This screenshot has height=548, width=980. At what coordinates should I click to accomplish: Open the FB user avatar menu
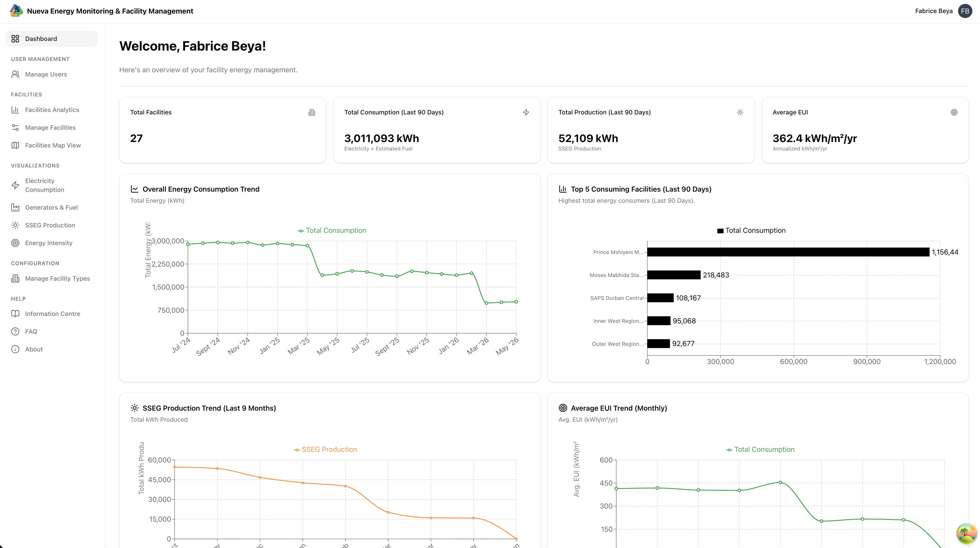[x=965, y=11]
